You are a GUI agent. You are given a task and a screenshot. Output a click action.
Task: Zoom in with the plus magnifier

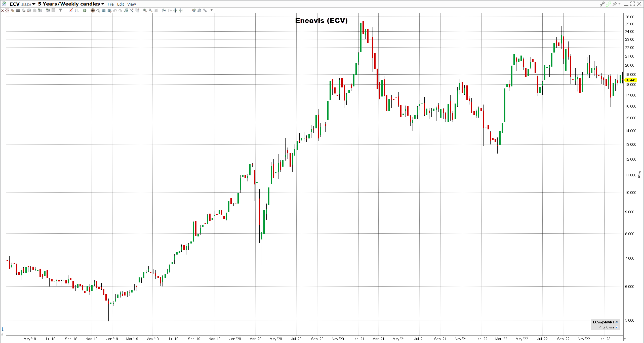[145, 10]
